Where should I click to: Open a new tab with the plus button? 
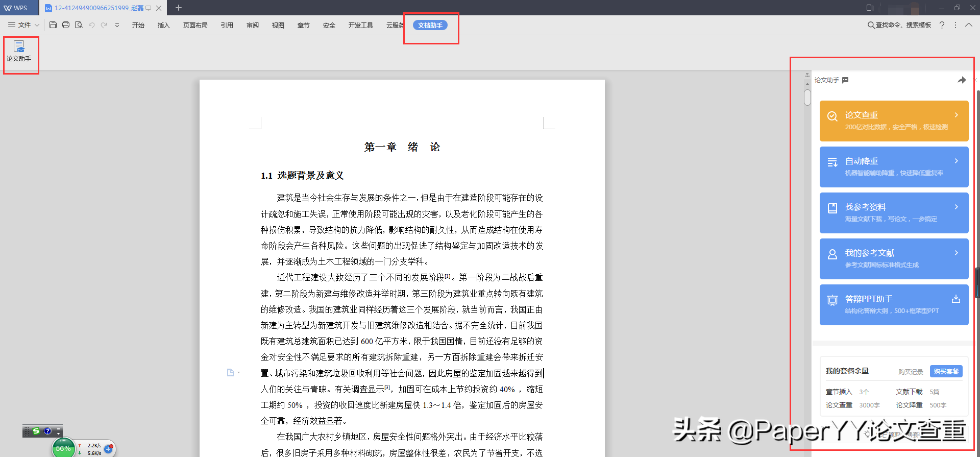click(x=179, y=8)
